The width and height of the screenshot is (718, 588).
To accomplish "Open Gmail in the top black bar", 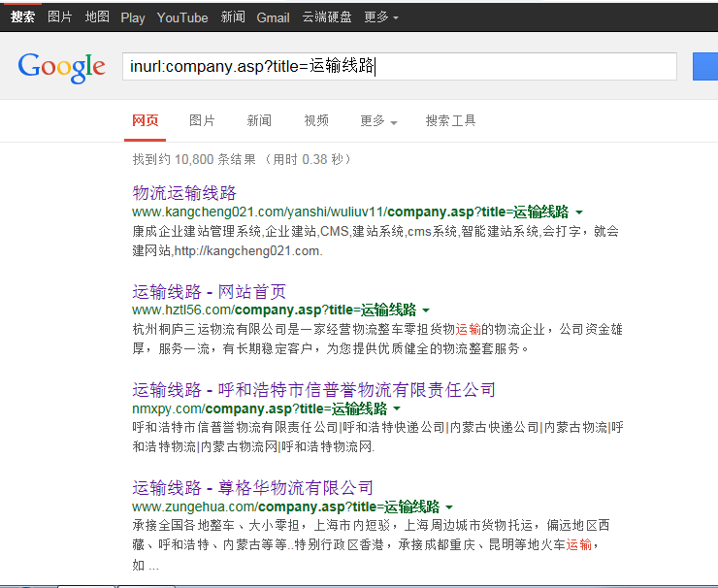I will (273, 17).
